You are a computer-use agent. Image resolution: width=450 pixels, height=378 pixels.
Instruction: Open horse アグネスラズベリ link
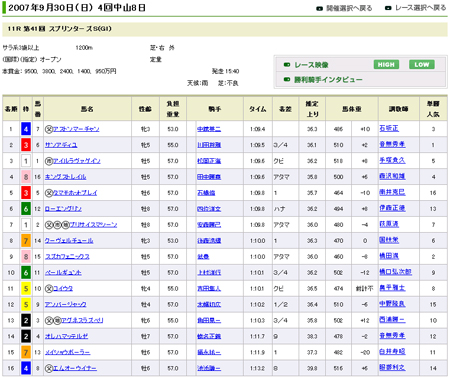click(83, 320)
